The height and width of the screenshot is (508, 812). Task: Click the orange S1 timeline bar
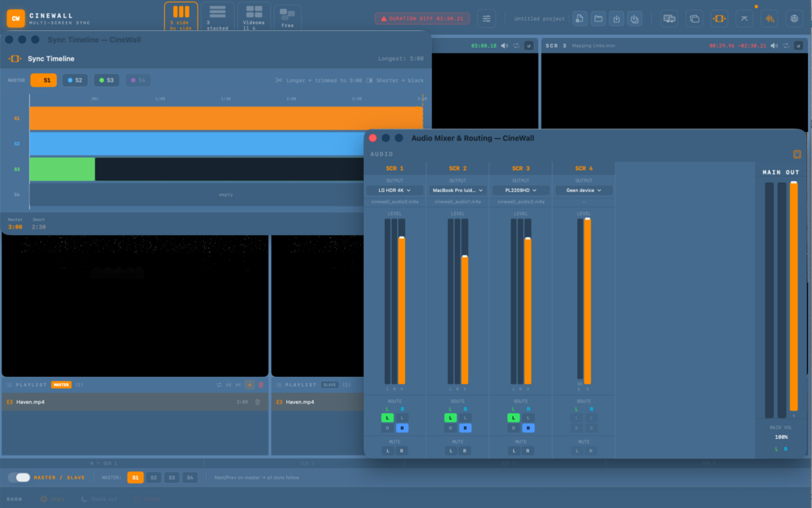pos(226,118)
